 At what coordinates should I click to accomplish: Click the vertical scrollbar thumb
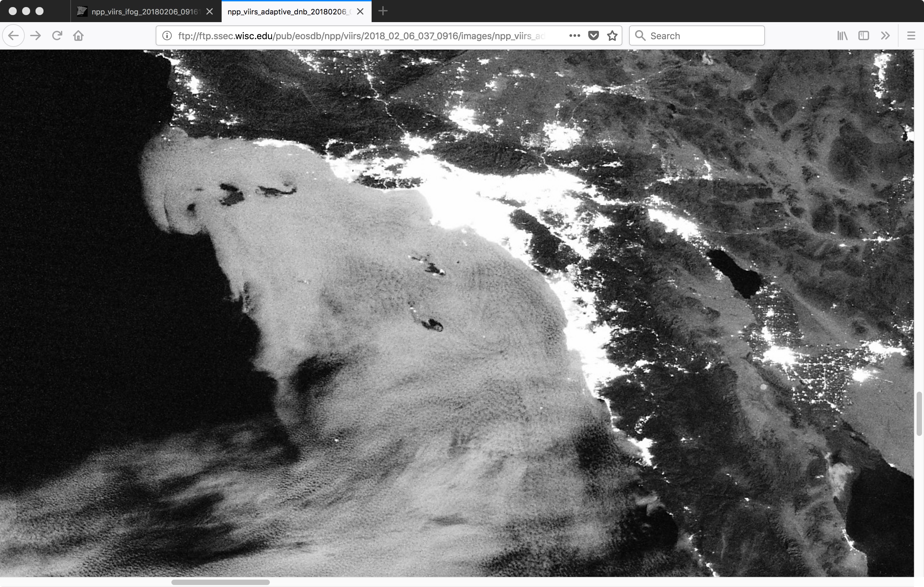tap(919, 413)
